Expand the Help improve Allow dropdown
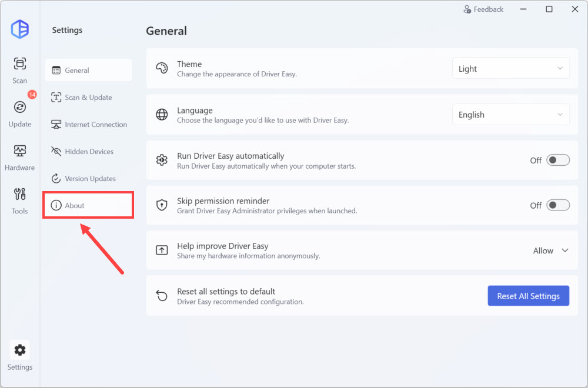 click(551, 250)
